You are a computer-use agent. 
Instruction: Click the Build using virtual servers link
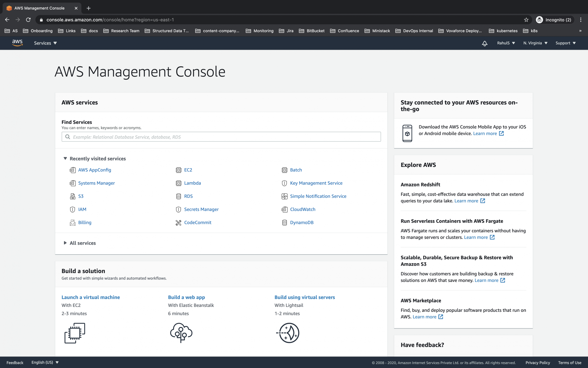pyautogui.click(x=305, y=297)
